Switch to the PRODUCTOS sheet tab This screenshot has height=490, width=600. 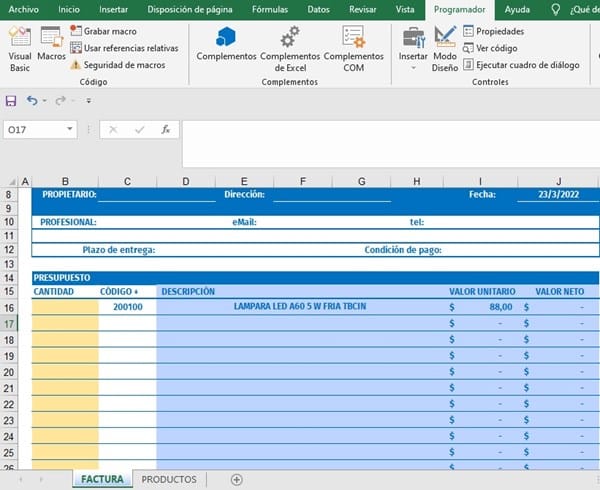tap(169, 480)
